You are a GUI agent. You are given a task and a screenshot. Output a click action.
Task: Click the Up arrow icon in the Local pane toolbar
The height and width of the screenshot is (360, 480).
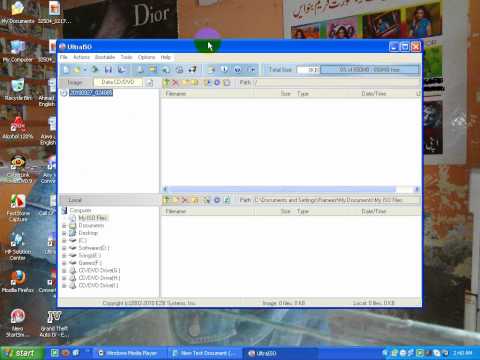[166, 200]
